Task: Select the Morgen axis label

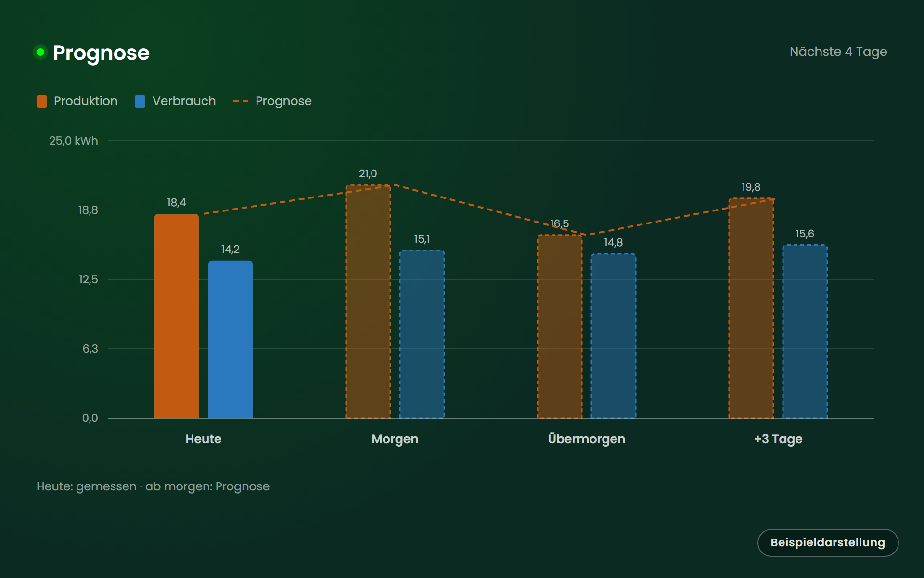Action: coord(395,439)
